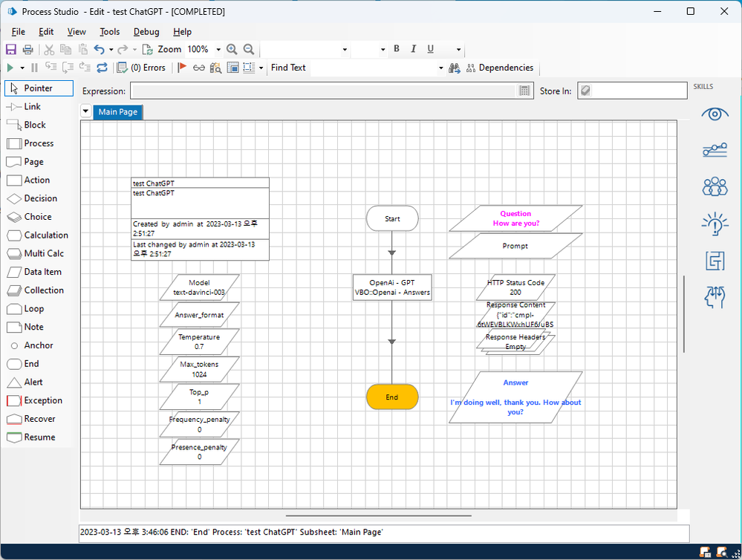This screenshot has height=560, width=742.
Task: Click the binoculars Find Next icon
Action: pyautogui.click(x=455, y=68)
